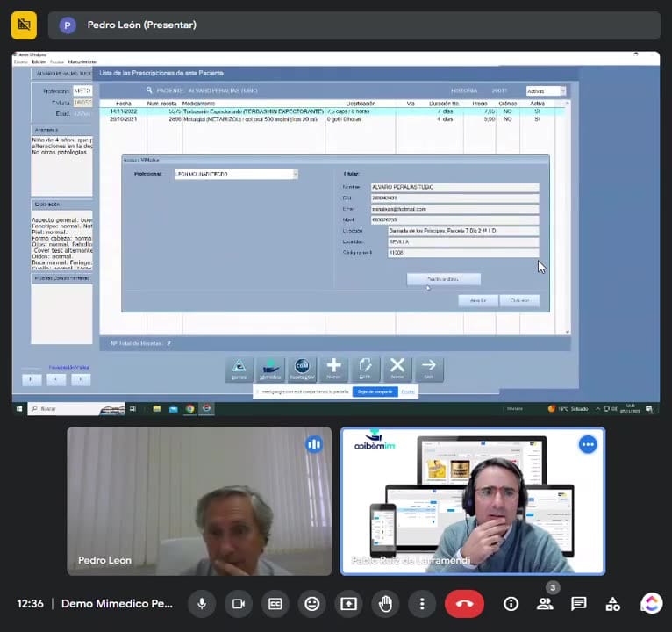Image resolution: width=672 pixels, height=632 pixels.
Task: Open the Mantenimiento menu
Action: point(82,62)
